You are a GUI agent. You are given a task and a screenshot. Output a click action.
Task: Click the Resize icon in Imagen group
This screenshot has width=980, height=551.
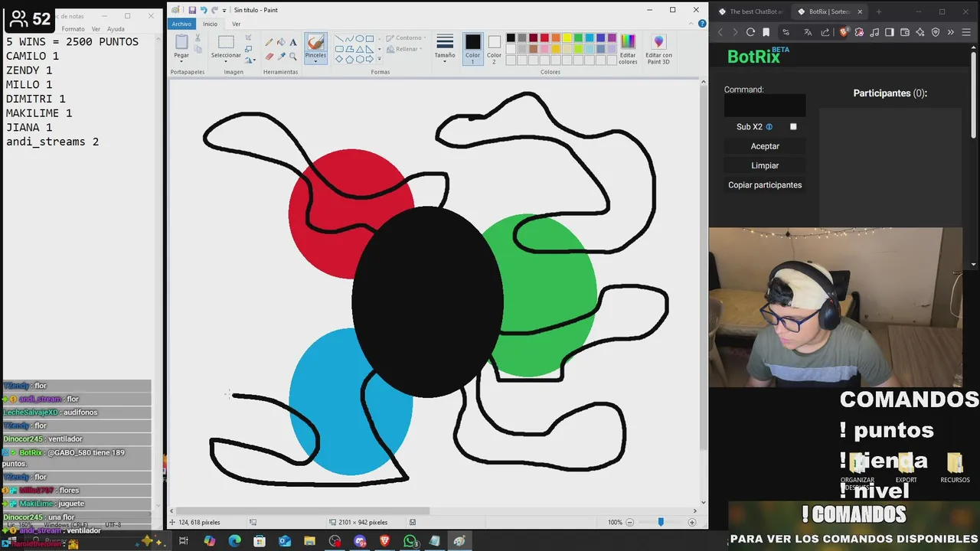248,49
